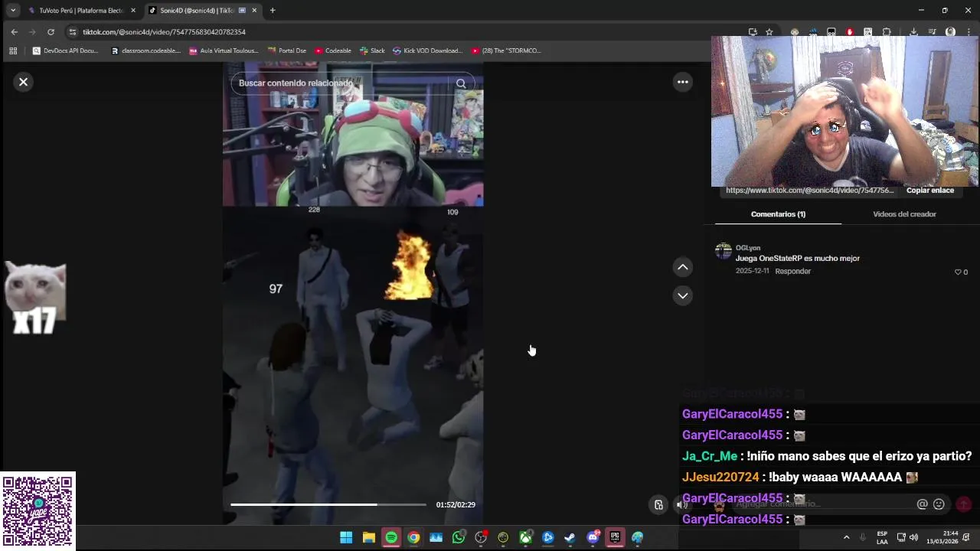980x551 pixels.
Task: Open the Codeable bookmark
Action: (x=333, y=51)
